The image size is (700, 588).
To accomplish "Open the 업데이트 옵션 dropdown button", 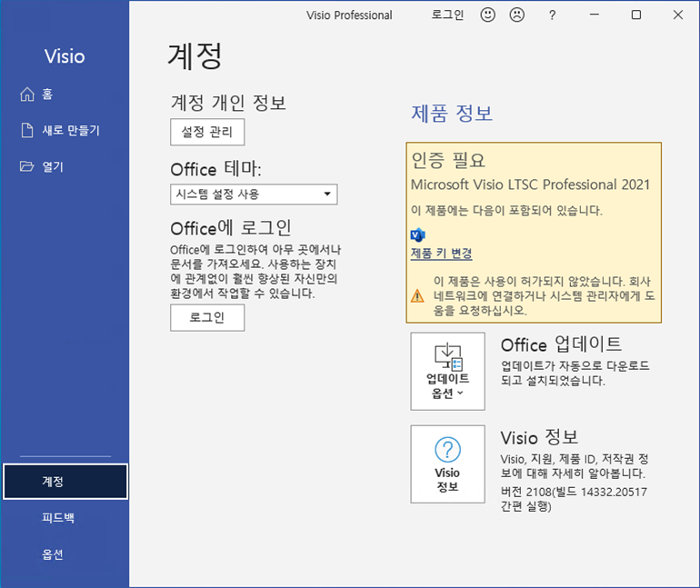I will pyautogui.click(x=448, y=371).
